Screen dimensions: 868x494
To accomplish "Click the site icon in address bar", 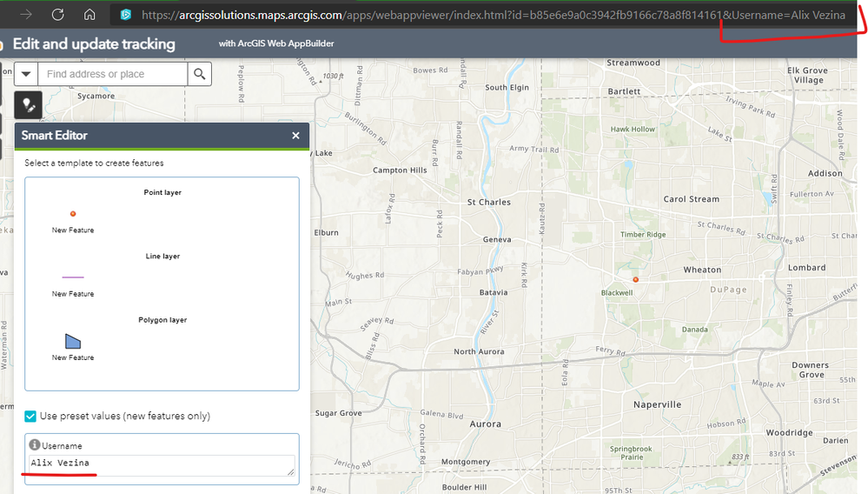I will click(x=126, y=15).
